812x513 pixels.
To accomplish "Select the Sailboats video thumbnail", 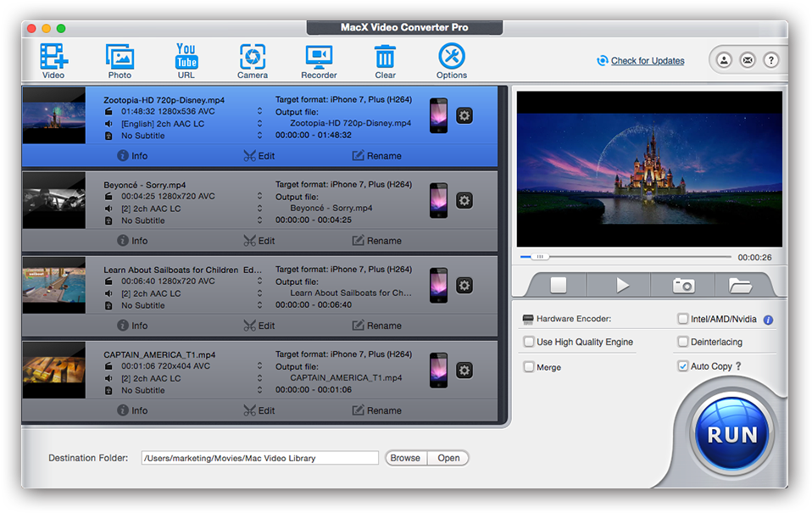I will click(x=54, y=286).
